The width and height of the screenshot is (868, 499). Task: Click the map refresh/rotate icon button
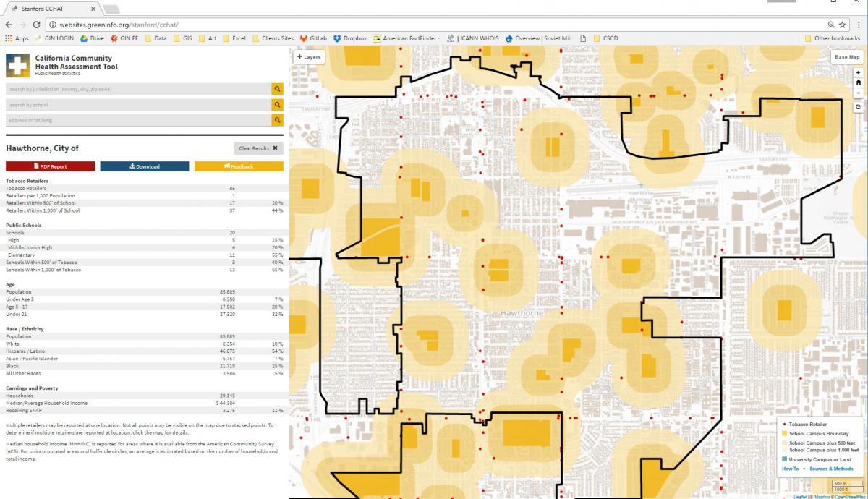tap(858, 107)
